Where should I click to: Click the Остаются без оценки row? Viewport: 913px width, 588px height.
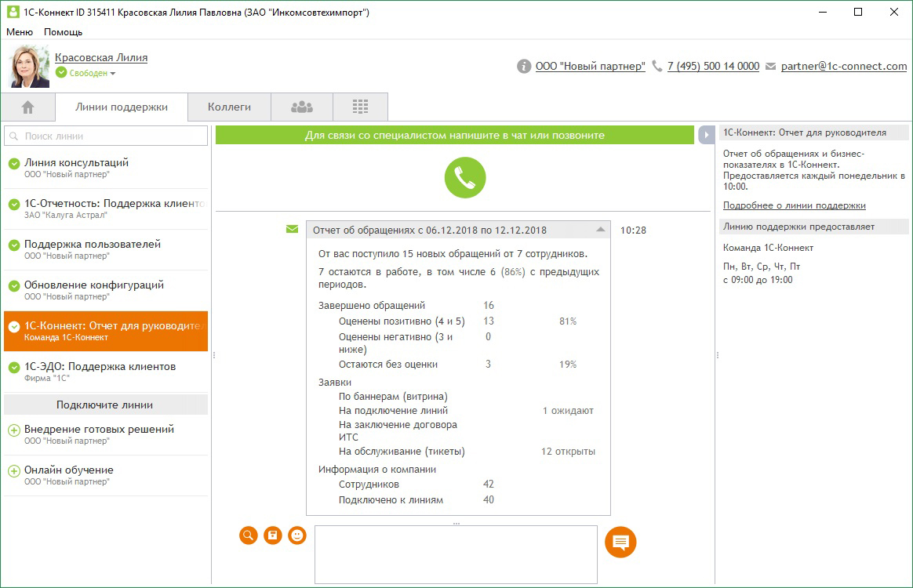457,364
